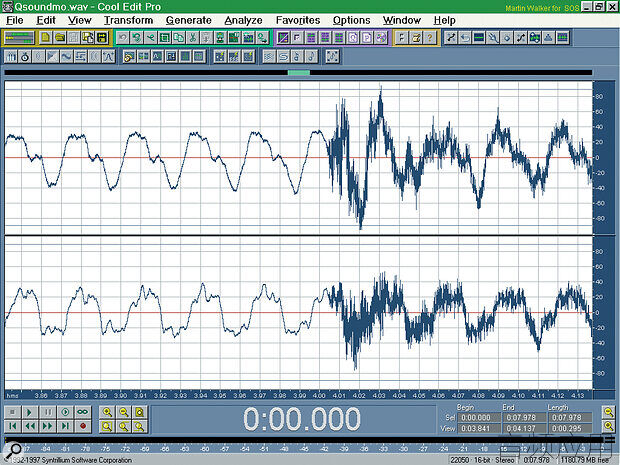Screen dimensions: 620x465
Task: Click the flag cue list icon
Action: [x=402, y=38]
